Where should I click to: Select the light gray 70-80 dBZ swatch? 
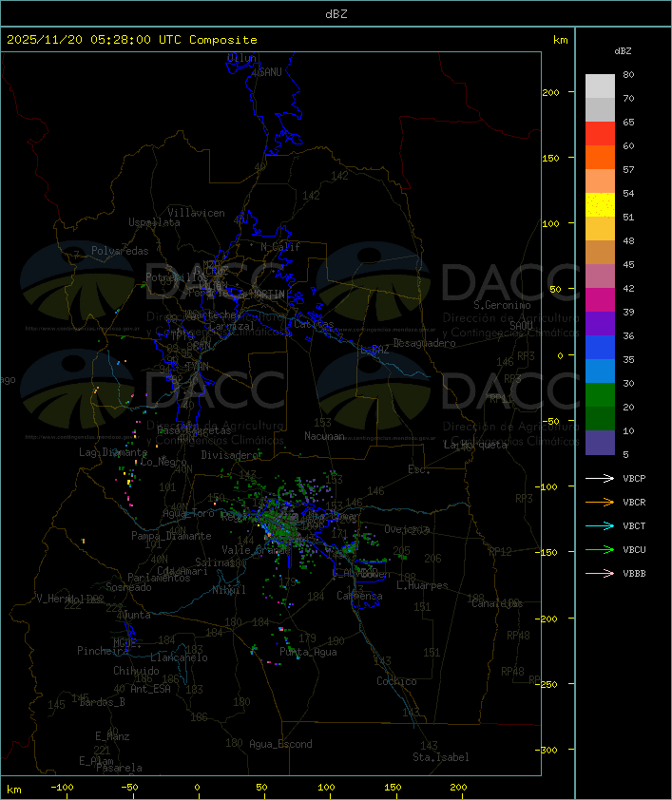pos(600,86)
